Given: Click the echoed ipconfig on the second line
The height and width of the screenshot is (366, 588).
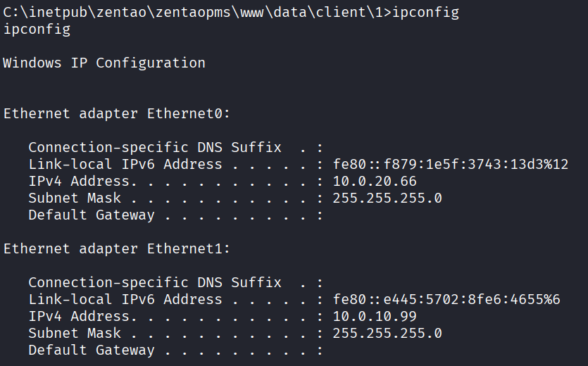Looking at the screenshot, I should pos(37,30).
